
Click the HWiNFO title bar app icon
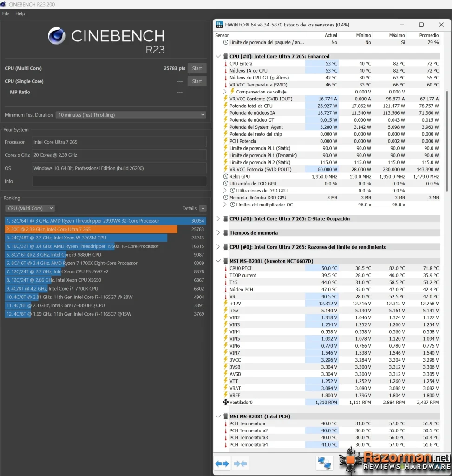pos(219,25)
